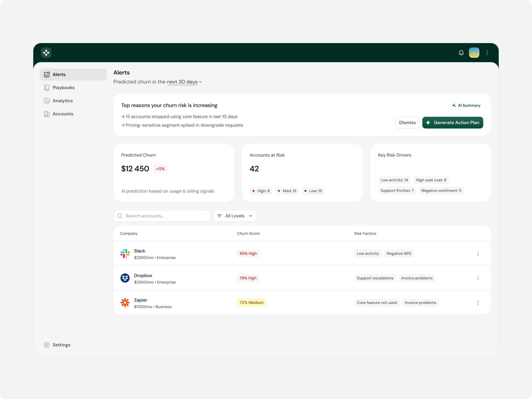Screen dimensions: 532x399
Task: Click the '72% Medium' churn score badge
Action: click(252, 302)
